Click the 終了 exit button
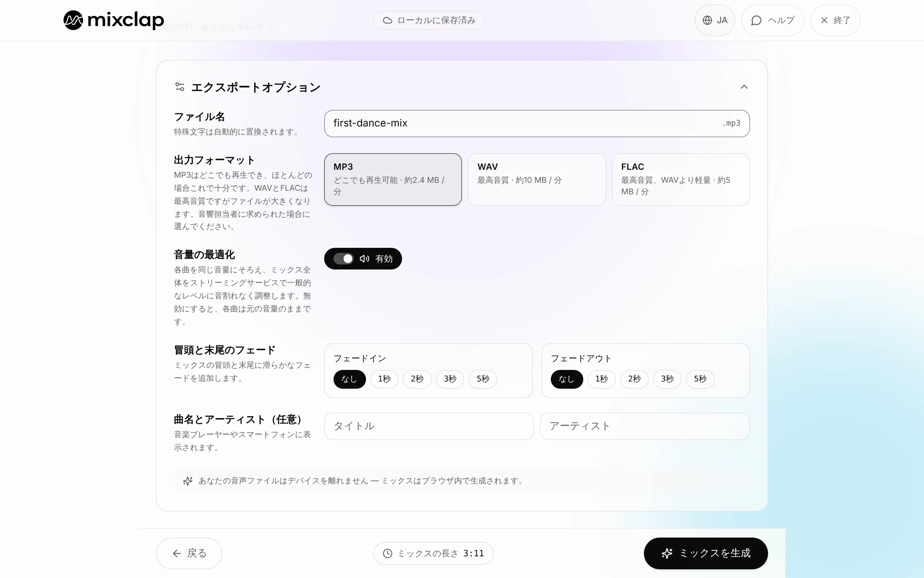Viewport: 924px width, 578px height. 835,20
